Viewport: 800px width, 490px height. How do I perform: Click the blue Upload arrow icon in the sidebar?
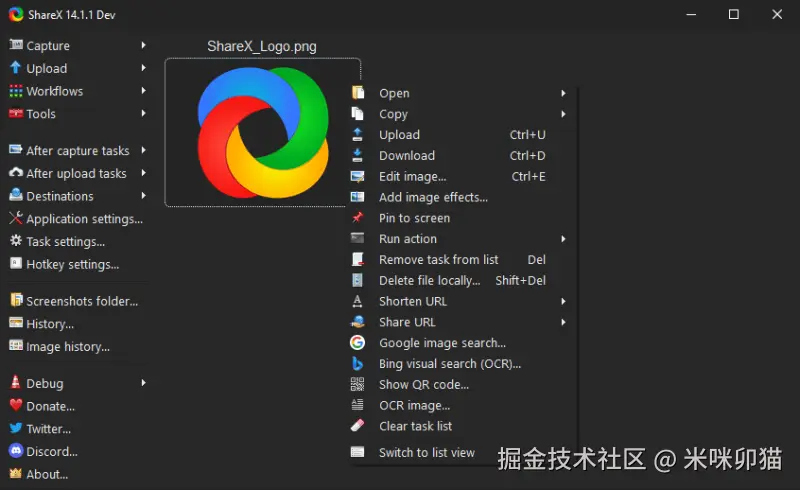click(x=16, y=67)
